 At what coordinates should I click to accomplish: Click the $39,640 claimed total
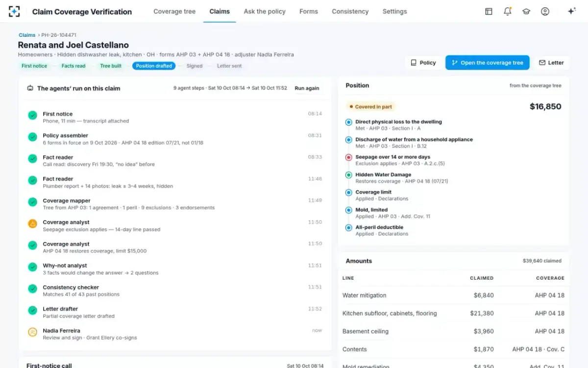[542, 261]
